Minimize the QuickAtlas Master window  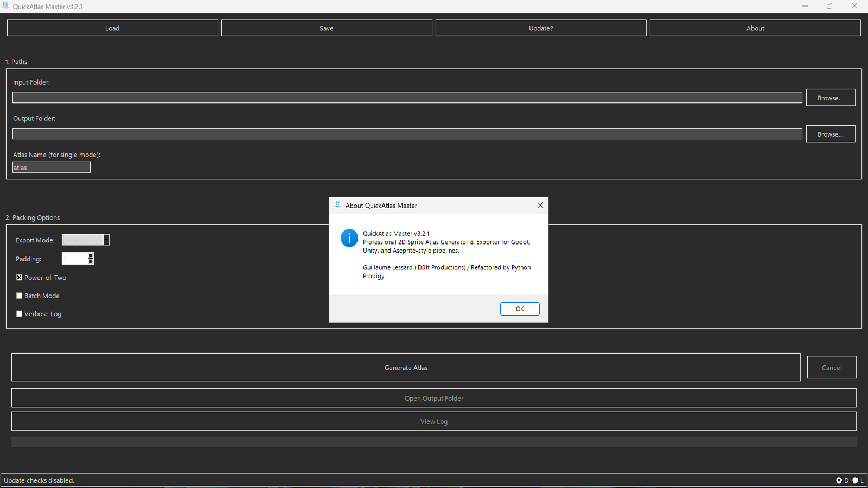[805, 6]
